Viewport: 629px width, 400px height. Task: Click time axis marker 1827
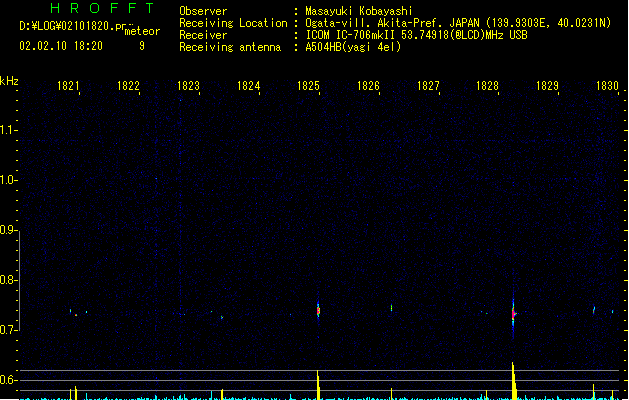[x=428, y=85]
